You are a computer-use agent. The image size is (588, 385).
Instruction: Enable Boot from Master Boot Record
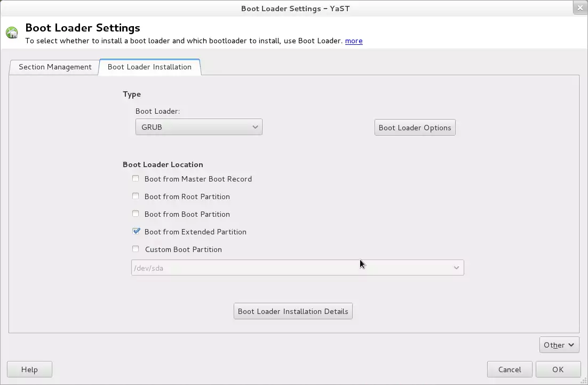point(136,179)
